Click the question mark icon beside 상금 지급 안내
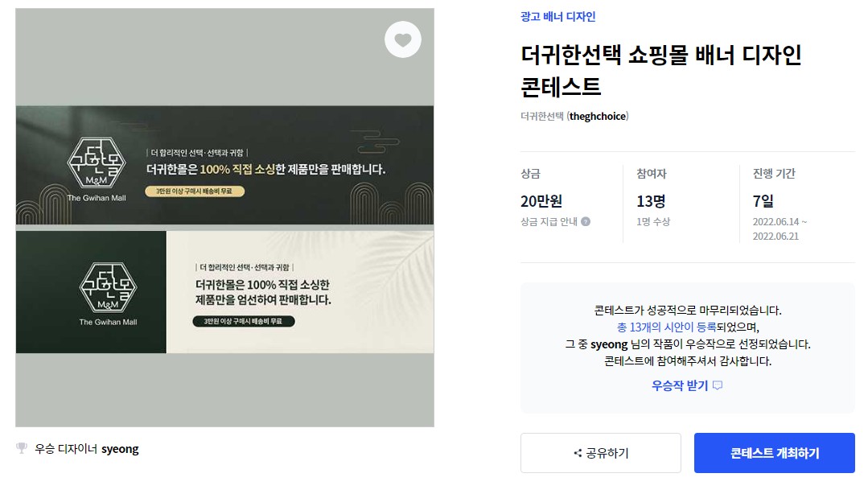This screenshot has width=868, height=494. click(x=586, y=221)
